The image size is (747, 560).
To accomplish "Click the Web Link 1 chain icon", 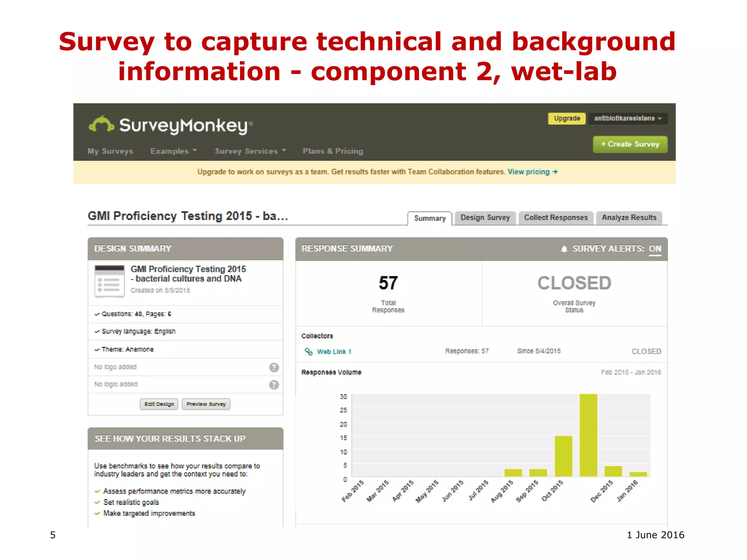I will (309, 351).
